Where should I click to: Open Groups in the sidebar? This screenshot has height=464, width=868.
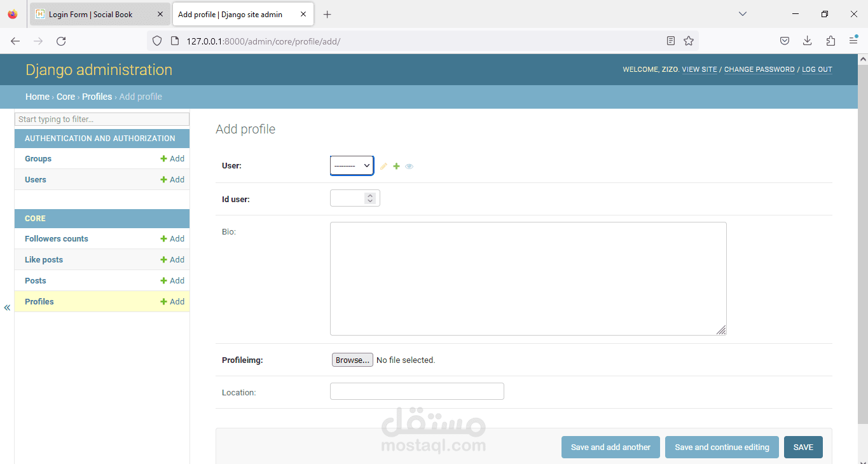tap(38, 159)
